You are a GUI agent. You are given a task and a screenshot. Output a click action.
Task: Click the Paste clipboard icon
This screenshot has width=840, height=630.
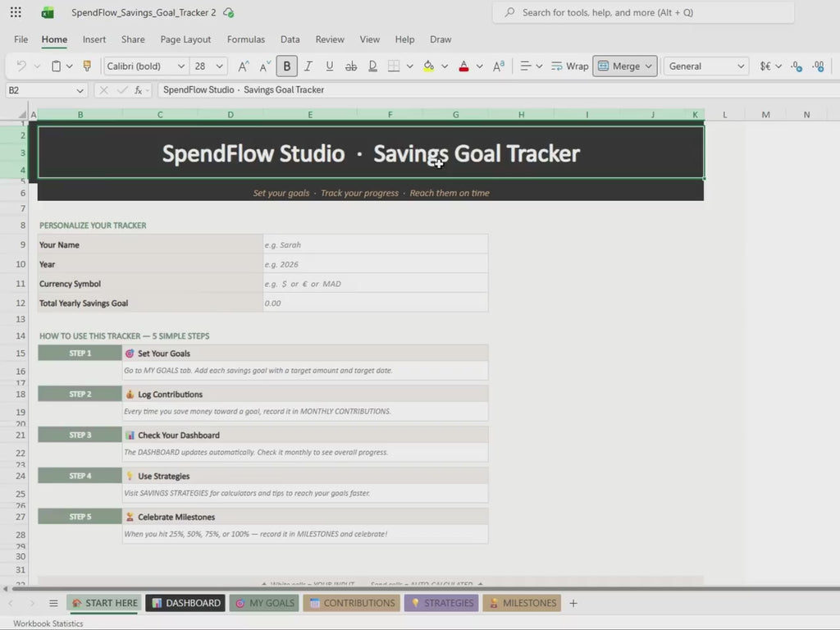click(x=56, y=66)
